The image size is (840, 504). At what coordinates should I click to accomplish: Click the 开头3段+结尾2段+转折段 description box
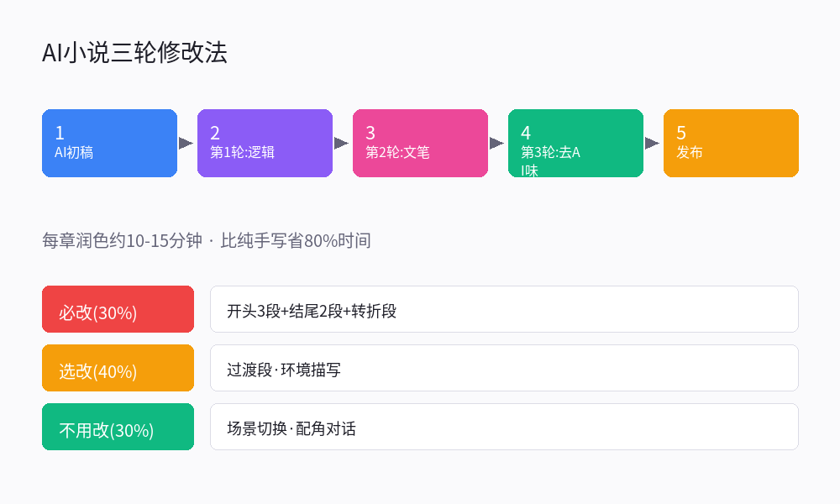click(504, 309)
